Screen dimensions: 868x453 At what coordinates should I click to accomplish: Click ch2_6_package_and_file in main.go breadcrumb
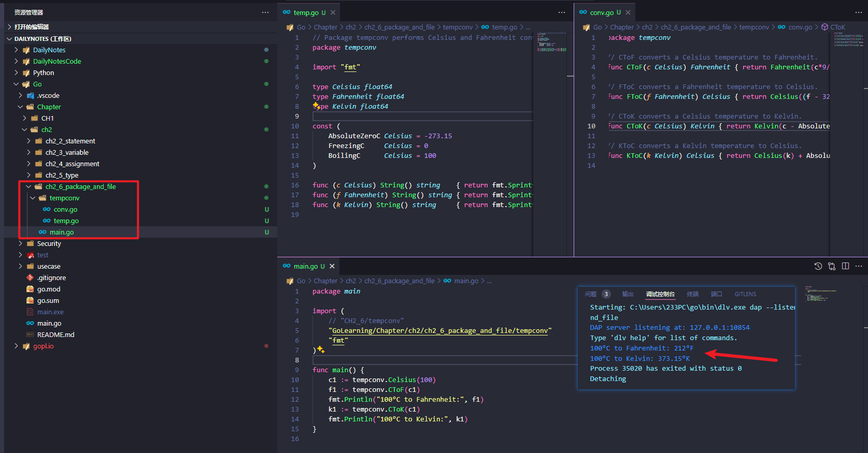(x=400, y=281)
